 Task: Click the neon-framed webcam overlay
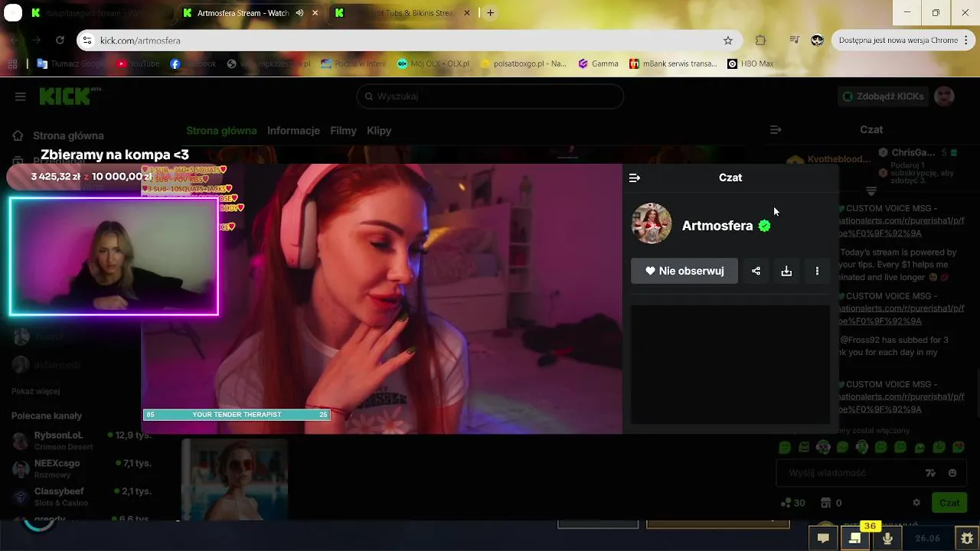coord(114,256)
